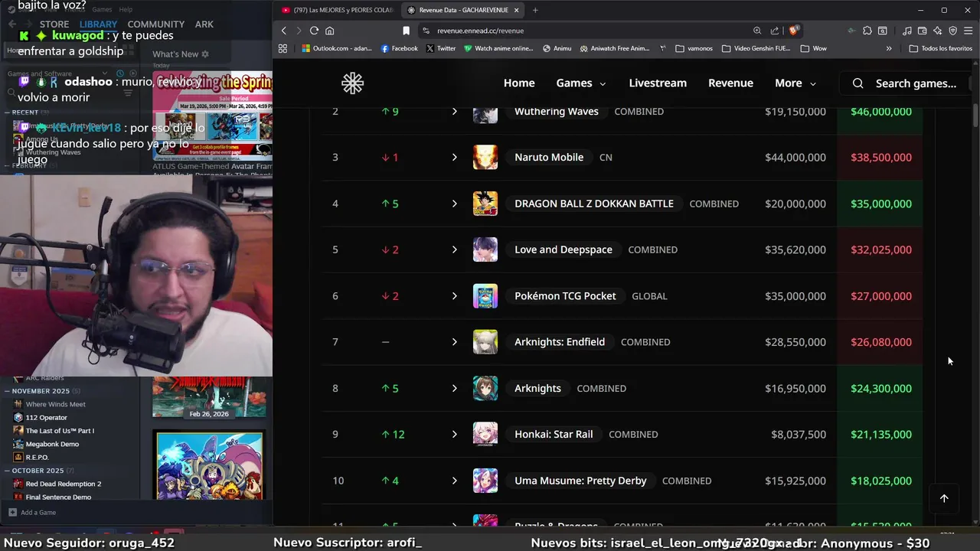This screenshot has height=551, width=980.
Task: Select 112 Operator in Steam library
Action: point(47,417)
